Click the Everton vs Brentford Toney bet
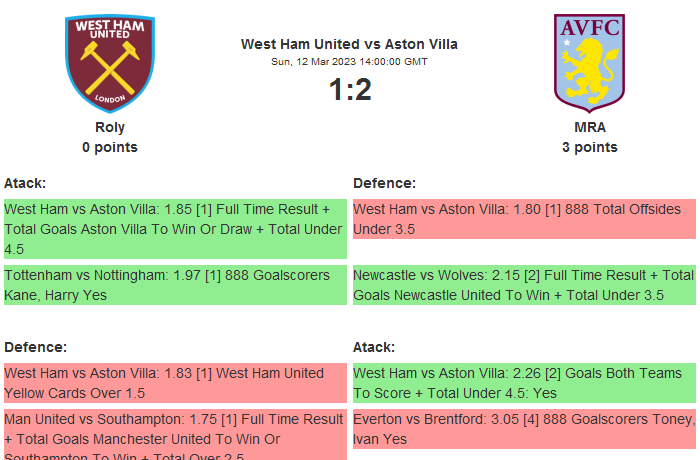700x460 pixels. 523,429
